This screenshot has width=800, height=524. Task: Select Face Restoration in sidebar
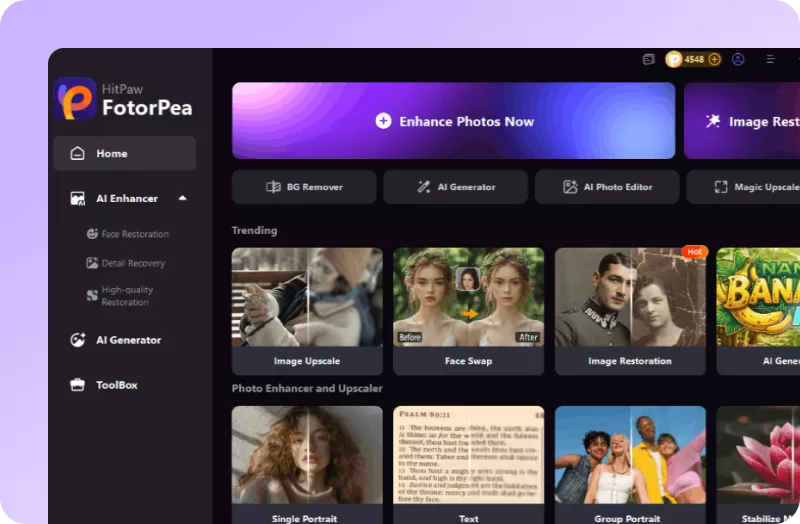(x=135, y=234)
